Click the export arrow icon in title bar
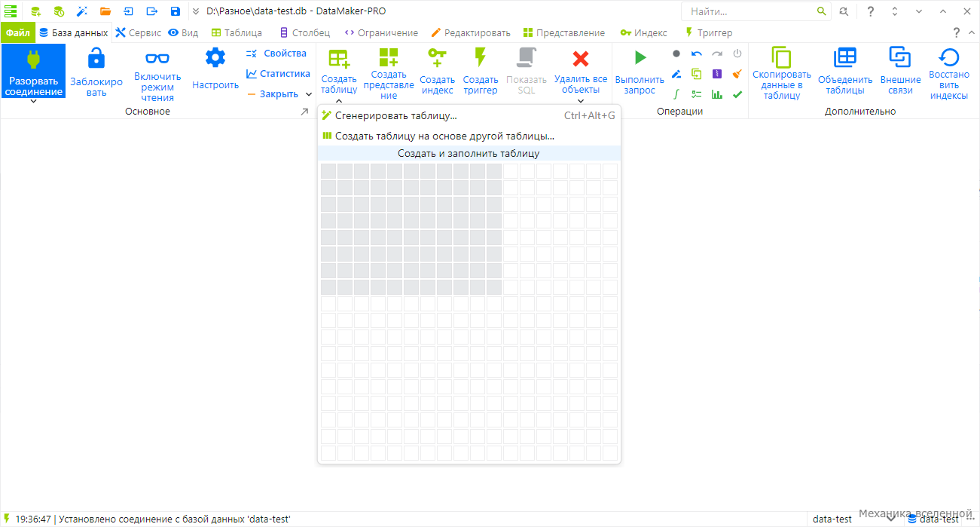The height and width of the screenshot is (527, 980). pyautogui.click(x=152, y=11)
